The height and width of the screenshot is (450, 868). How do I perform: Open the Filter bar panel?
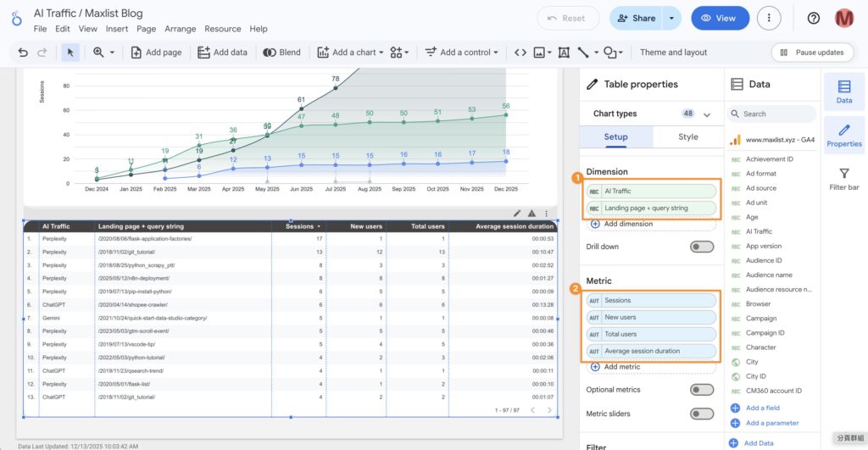point(844,180)
